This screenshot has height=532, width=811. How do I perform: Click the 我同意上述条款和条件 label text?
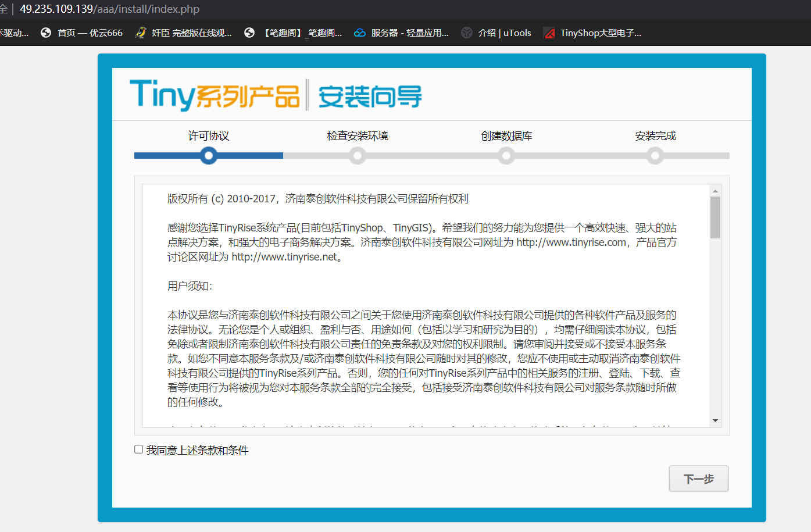tap(198, 450)
